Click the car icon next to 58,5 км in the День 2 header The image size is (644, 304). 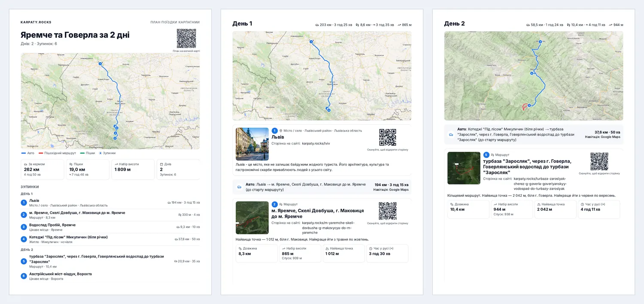[529, 25]
